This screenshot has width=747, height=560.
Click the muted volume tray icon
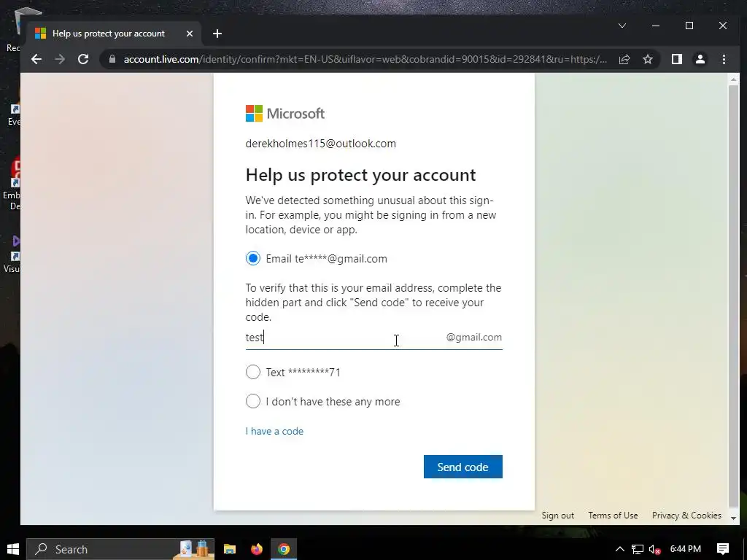[655, 549]
